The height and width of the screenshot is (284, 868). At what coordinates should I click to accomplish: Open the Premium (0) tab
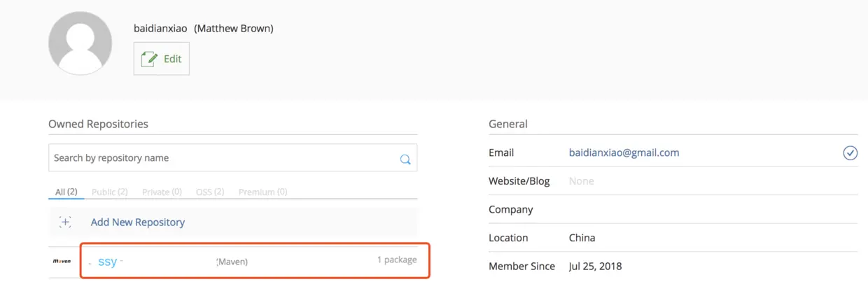click(x=262, y=192)
